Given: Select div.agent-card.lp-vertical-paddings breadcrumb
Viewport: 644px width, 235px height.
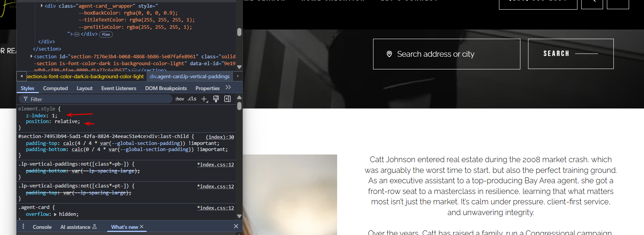Looking at the screenshot, I should [190, 77].
